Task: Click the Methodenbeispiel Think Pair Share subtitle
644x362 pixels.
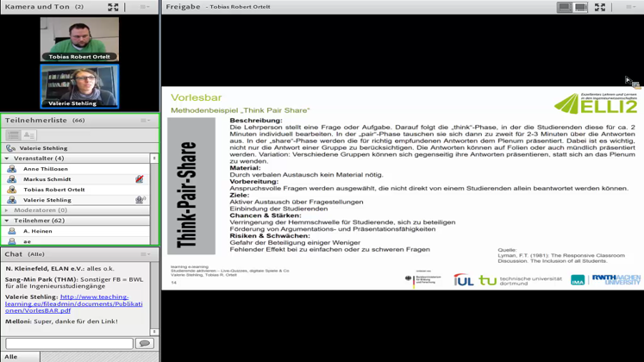Action: [x=241, y=110]
